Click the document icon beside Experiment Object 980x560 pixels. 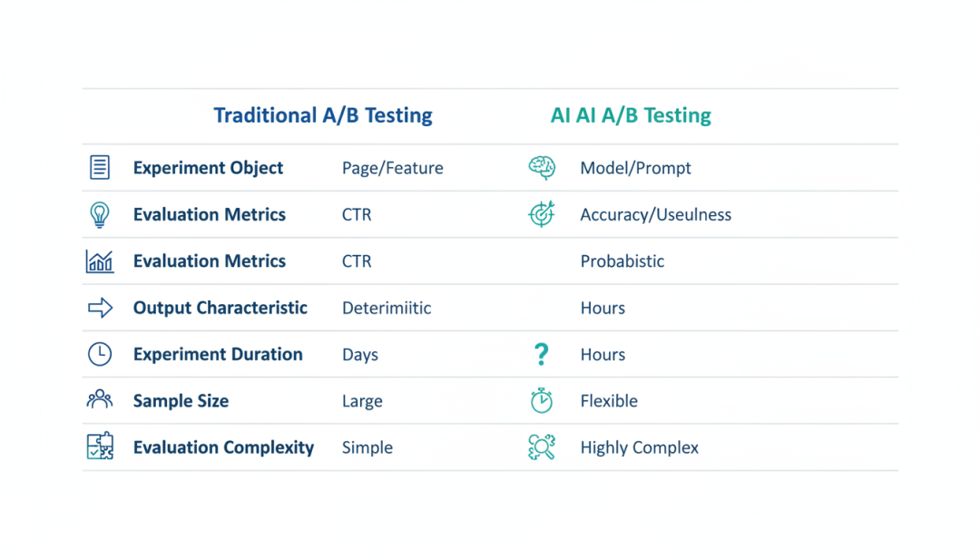tap(100, 168)
